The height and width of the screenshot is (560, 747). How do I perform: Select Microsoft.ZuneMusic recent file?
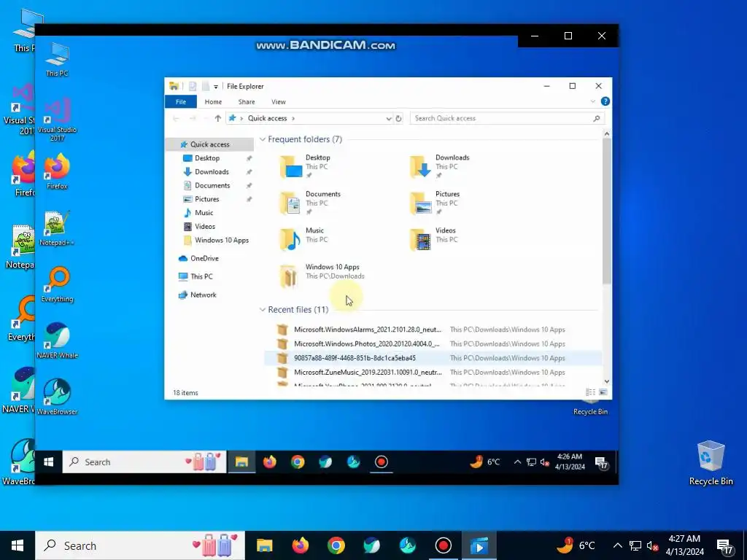pos(368,373)
